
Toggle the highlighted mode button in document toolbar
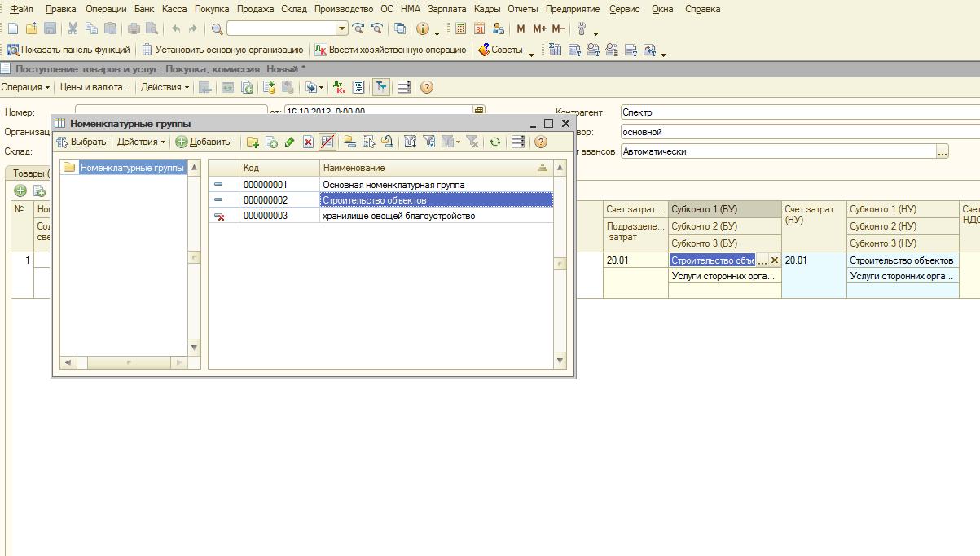point(380,87)
